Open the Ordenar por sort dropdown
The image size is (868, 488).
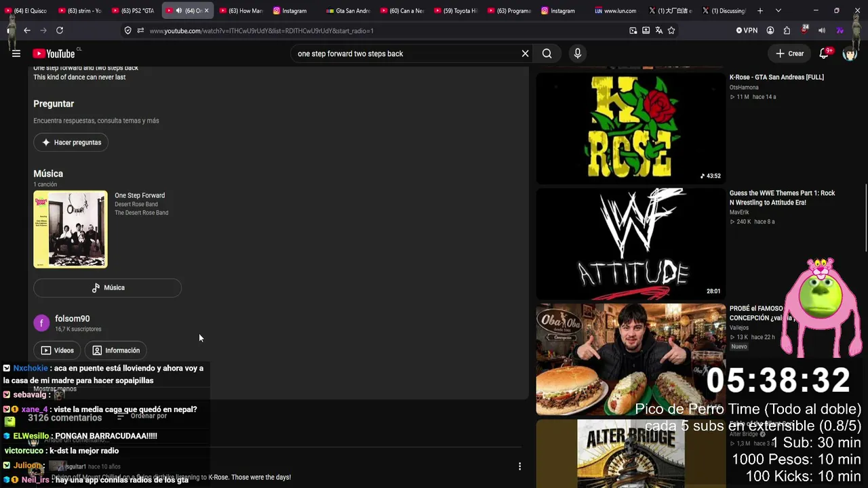[x=142, y=416]
